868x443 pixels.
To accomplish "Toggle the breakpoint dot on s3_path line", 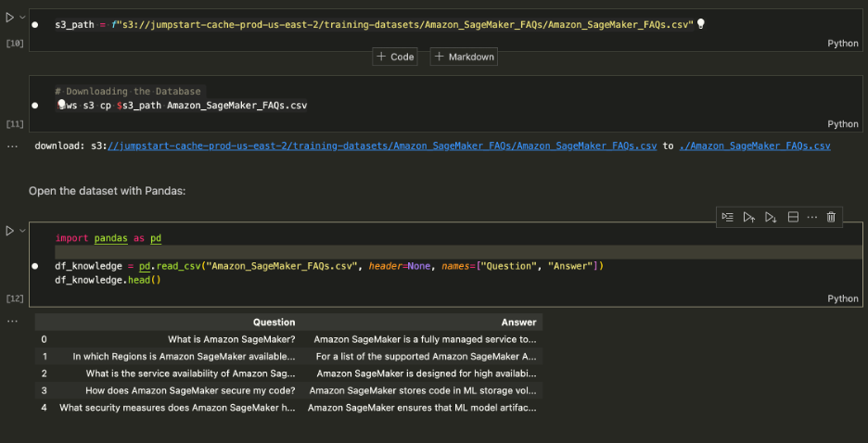I will pos(35,25).
